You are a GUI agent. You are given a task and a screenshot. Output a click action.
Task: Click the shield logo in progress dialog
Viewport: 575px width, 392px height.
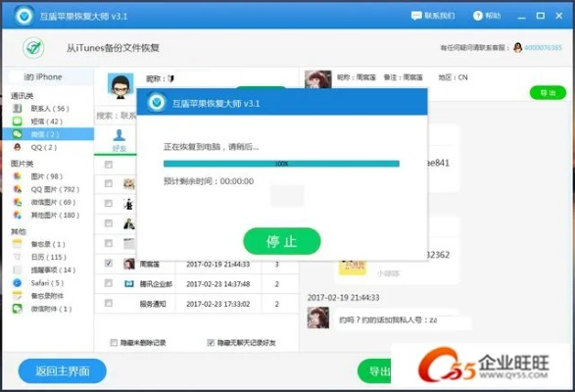point(157,102)
